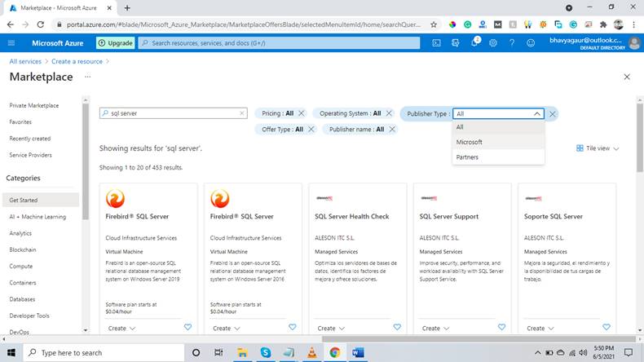Open portal settings gear
This screenshot has height=362, width=644.
tap(493, 42)
